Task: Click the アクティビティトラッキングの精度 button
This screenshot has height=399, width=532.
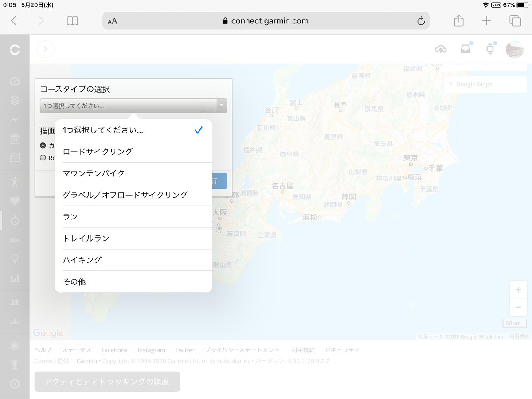Action: click(x=107, y=382)
